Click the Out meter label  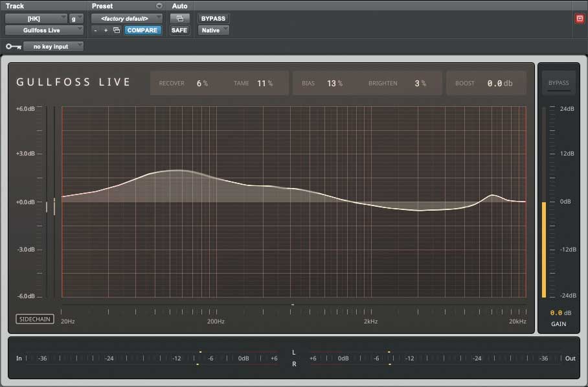point(571,358)
